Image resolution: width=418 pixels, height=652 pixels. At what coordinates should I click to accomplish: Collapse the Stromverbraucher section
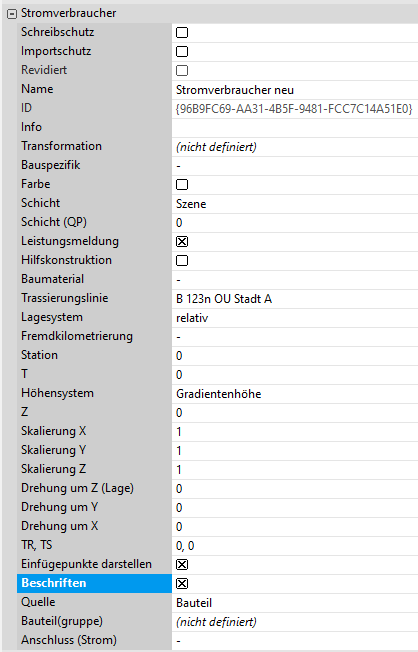pos(12,14)
